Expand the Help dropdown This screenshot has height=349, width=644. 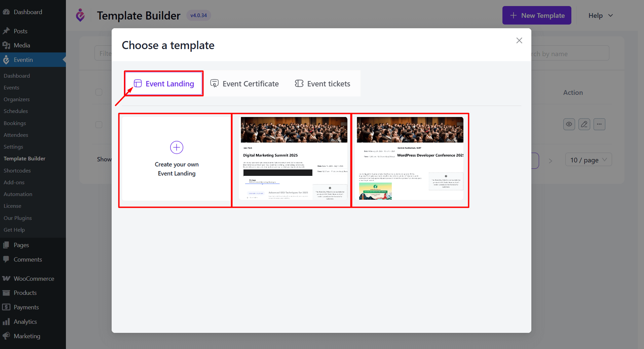[600, 15]
